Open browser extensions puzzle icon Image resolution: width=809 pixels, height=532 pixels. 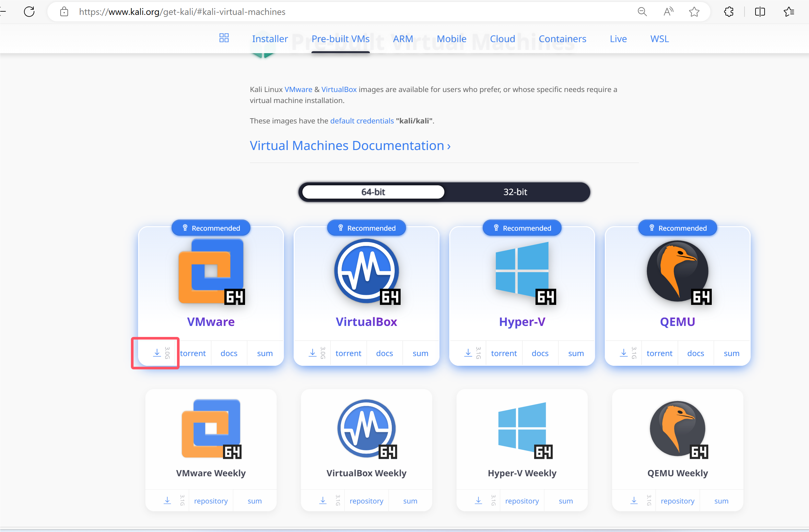pos(728,12)
